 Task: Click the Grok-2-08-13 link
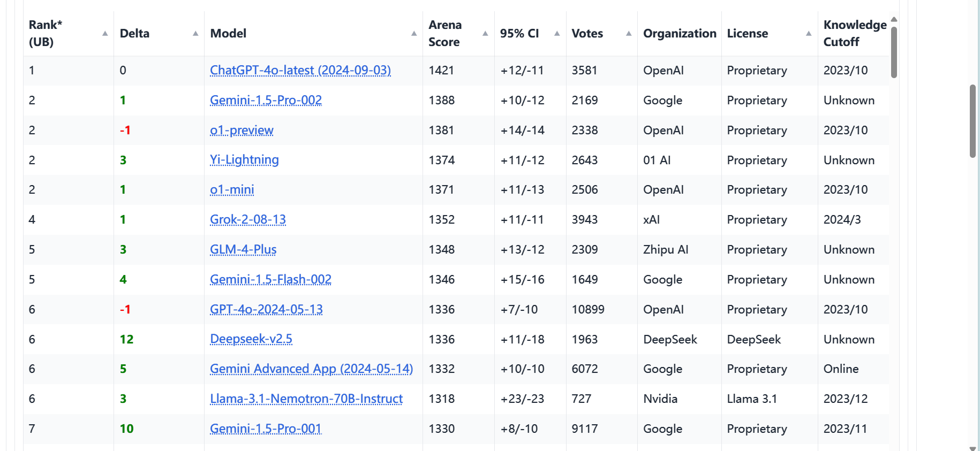[248, 219]
